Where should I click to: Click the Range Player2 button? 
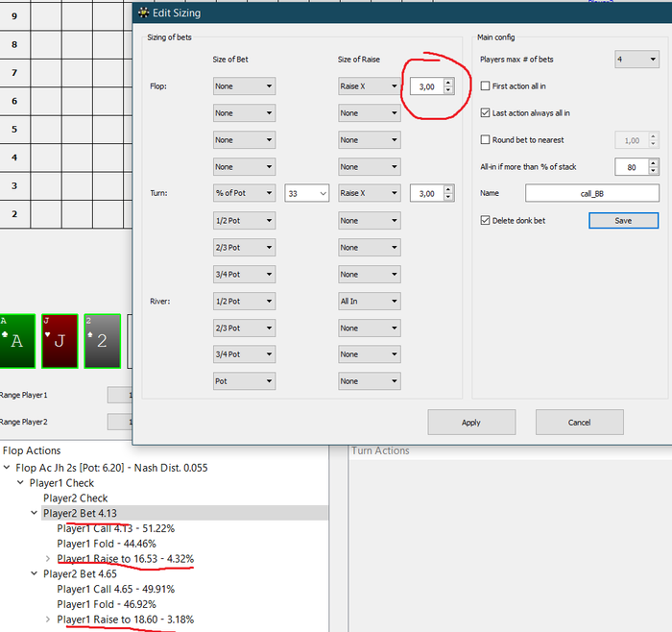[x=120, y=422]
